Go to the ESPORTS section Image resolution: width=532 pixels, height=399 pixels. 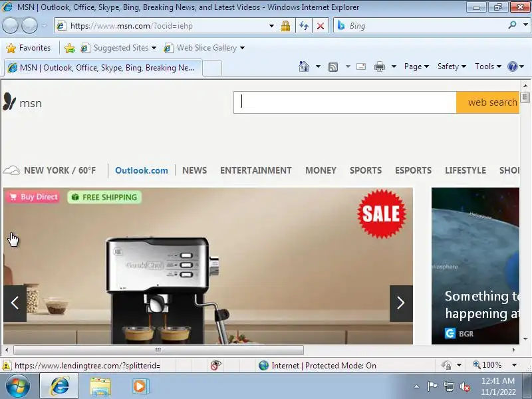coord(413,170)
